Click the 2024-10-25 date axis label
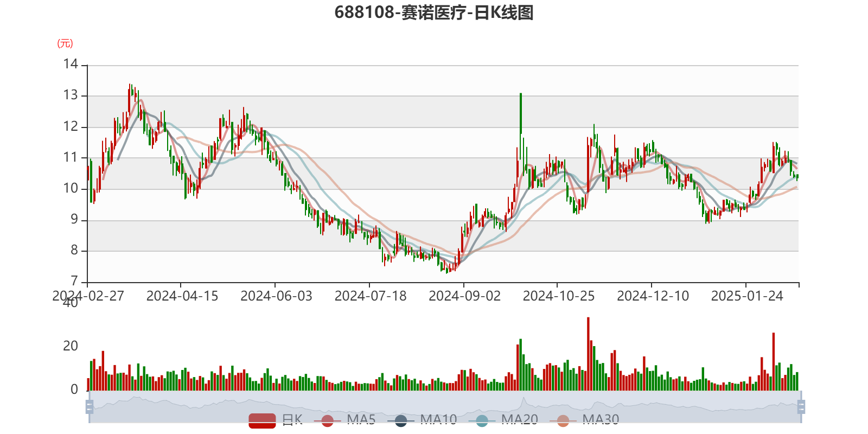Image resolution: width=868 pixels, height=434 pixels. coord(559,296)
